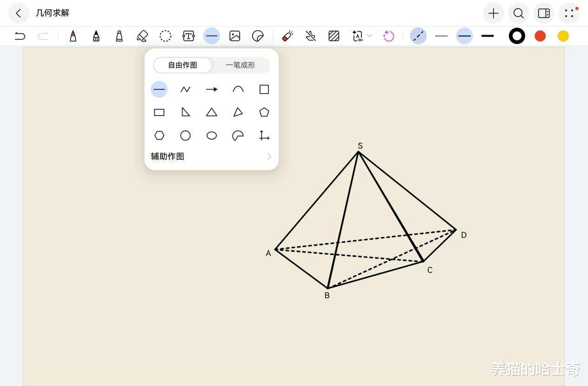Screen dimensions: 588x386
Task: Activate the laser pointer tool
Action: point(287,36)
